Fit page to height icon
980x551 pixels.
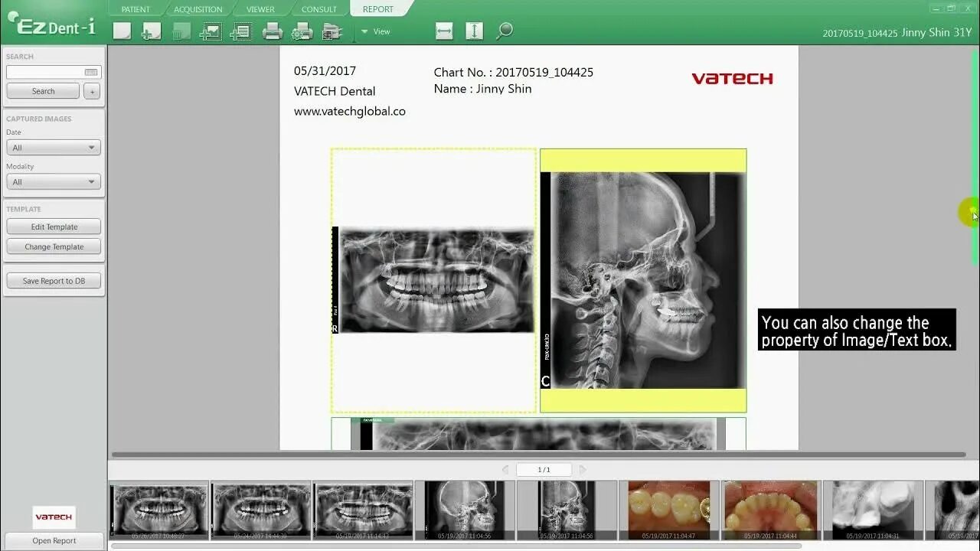coord(474,31)
